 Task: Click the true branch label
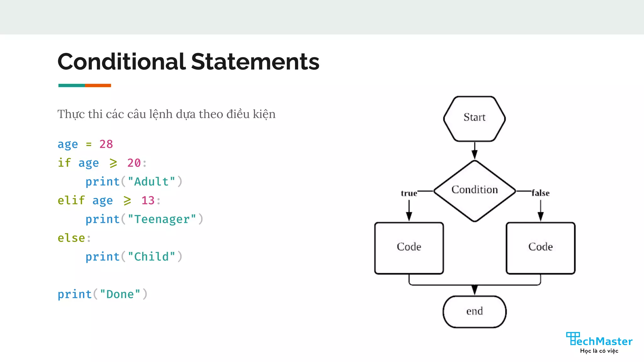409,193
